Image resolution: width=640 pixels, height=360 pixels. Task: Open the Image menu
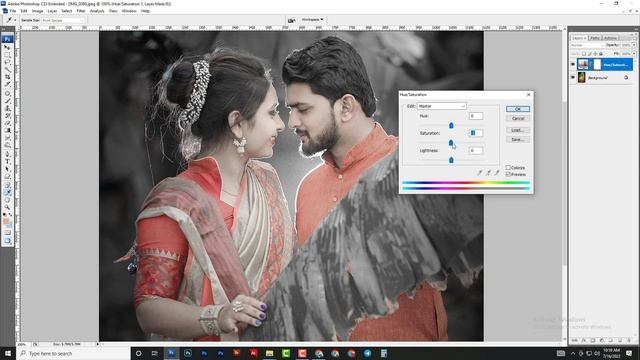click(x=37, y=11)
